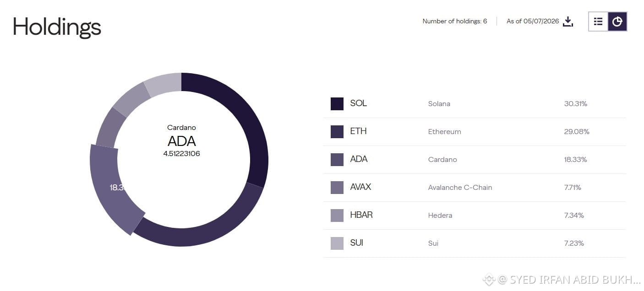The image size is (644, 291).
Task: Click the Hedera holding name
Action: click(x=440, y=216)
